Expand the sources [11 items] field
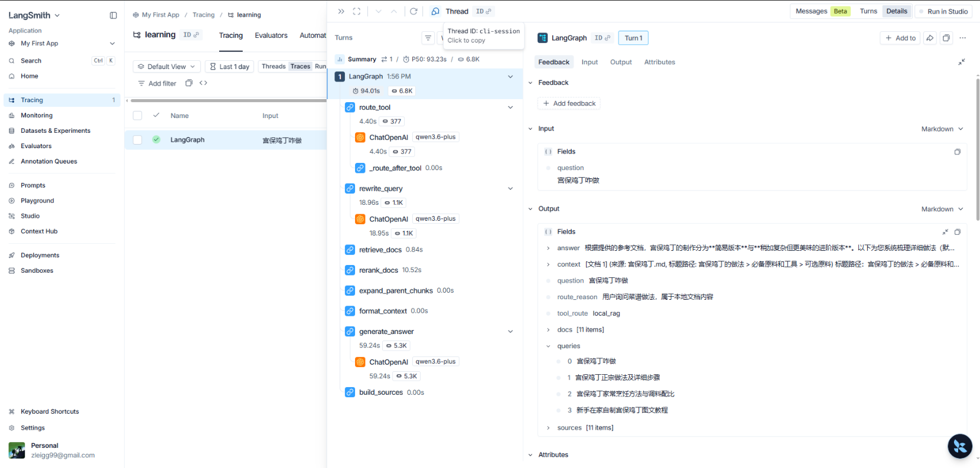Screen dimensions: 980x468 [x=548, y=428]
